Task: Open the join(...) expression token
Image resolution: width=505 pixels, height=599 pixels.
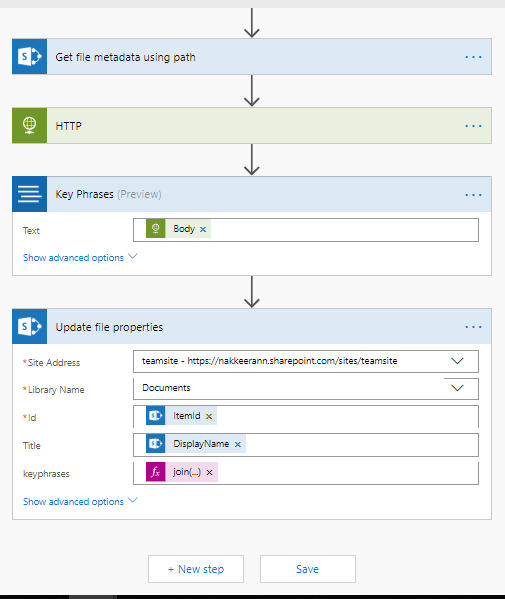Action: point(181,472)
